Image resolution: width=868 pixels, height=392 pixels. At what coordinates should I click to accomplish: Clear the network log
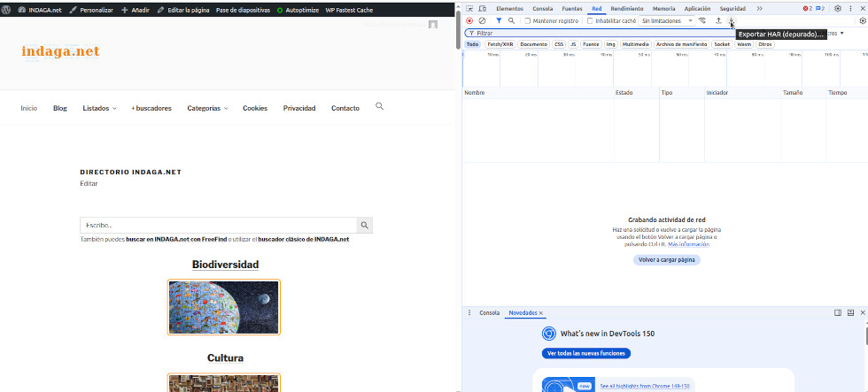click(x=482, y=20)
